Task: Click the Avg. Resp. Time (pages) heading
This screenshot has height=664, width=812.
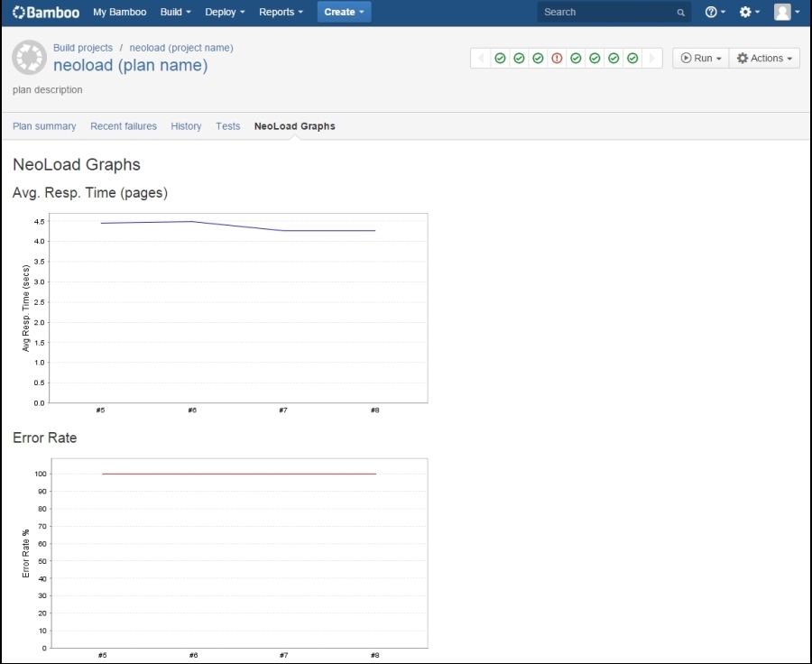Action: pyautogui.click(x=90, y=193)
